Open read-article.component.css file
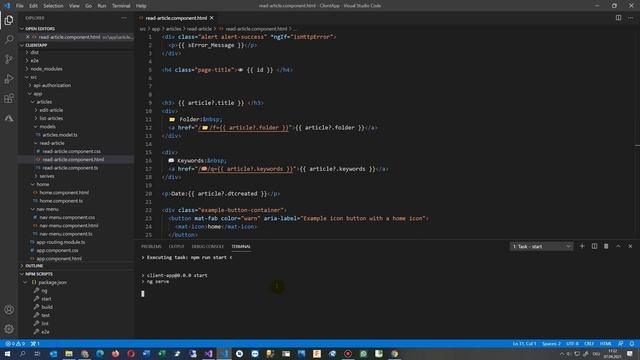 pos(71,151)
